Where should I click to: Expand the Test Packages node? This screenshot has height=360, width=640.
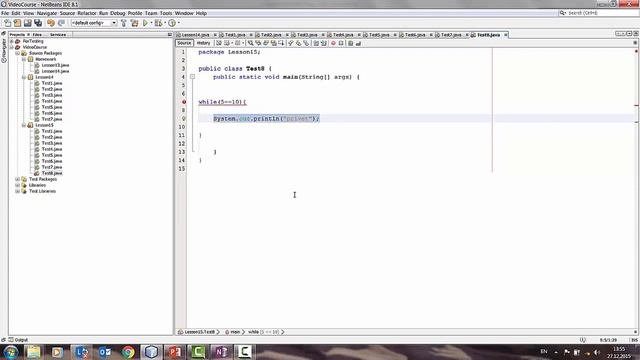point(18,179)
